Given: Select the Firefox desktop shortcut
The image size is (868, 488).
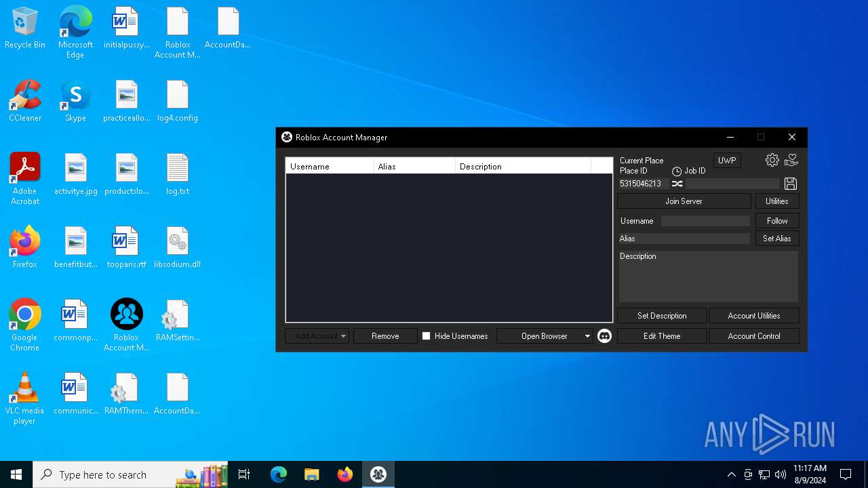Looking at the screenshot, I should coord(25,247).
